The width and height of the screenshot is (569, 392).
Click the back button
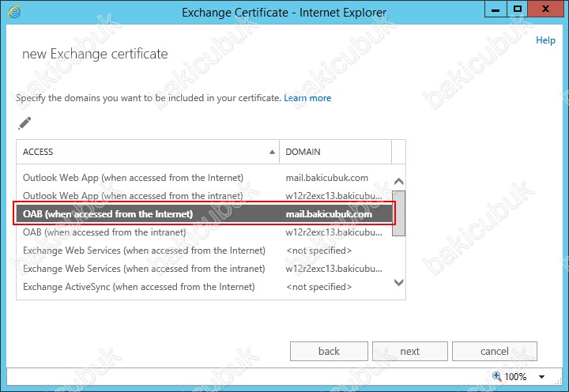coord(329,351)
